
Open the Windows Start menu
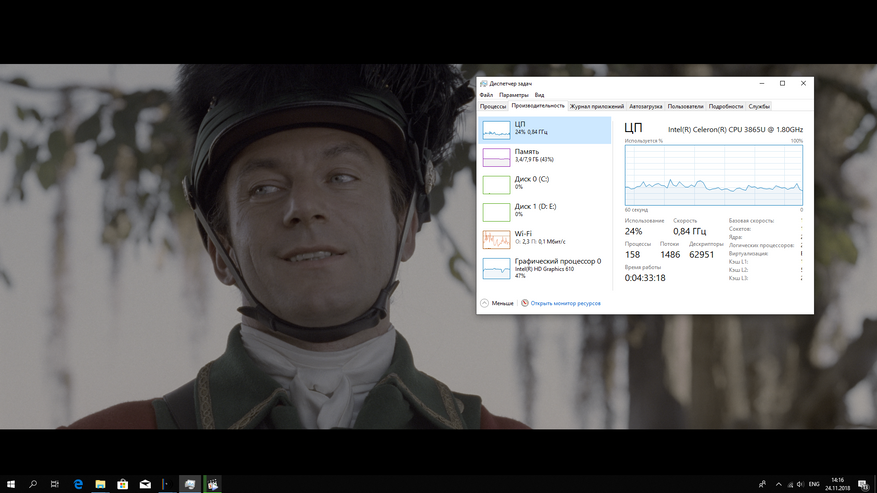tap(10, 484)
